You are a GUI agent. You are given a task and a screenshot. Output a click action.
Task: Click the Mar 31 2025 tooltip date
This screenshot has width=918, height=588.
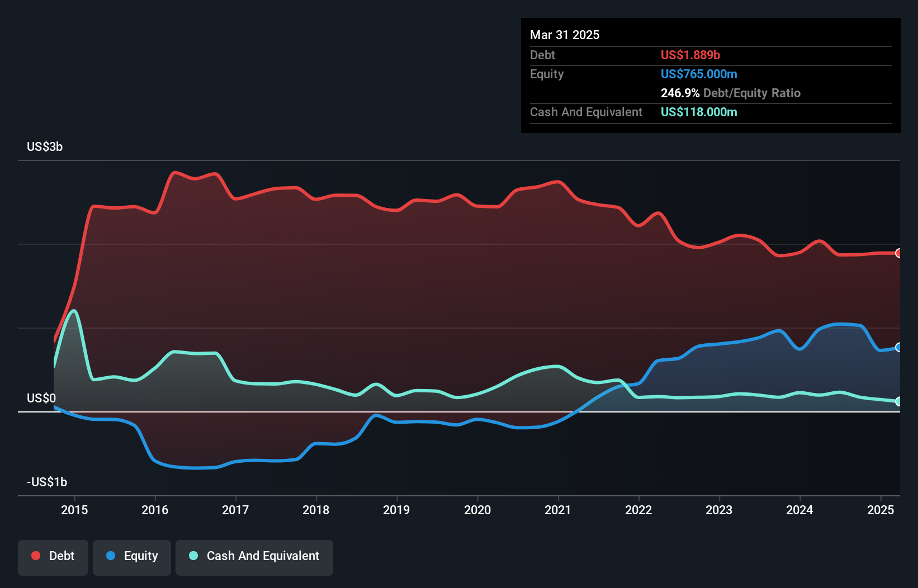coord(565,35)
